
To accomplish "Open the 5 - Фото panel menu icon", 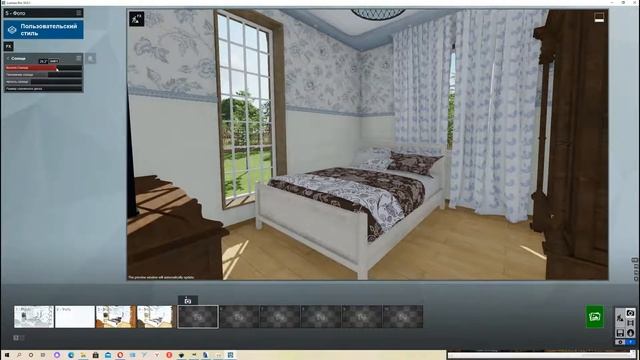I will (x=79, y=13).
